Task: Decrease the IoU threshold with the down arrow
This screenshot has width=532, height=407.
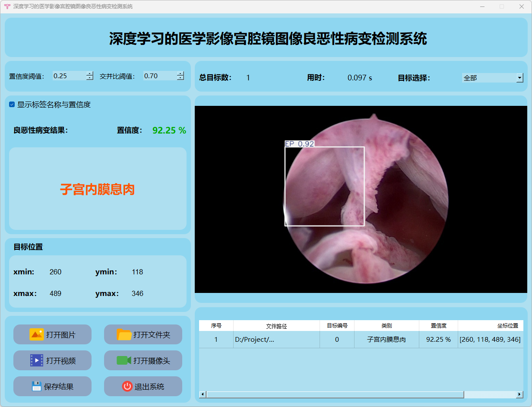Action: (x=180, y=78)
